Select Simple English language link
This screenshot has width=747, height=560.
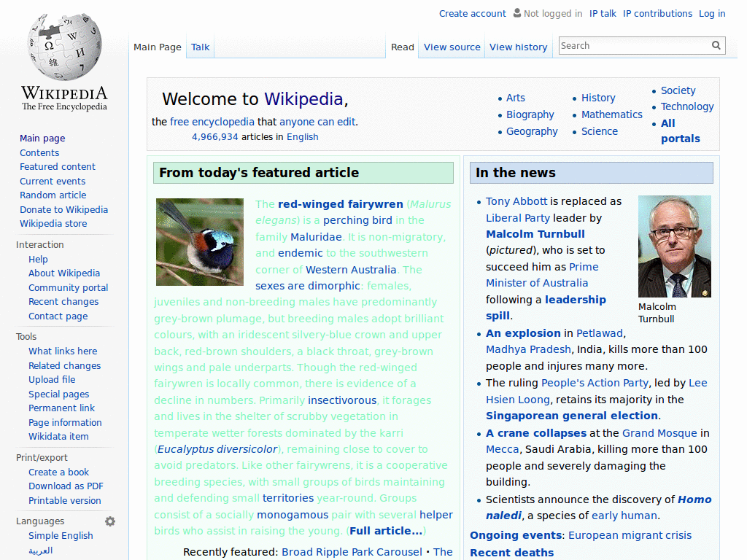[61, 536]
